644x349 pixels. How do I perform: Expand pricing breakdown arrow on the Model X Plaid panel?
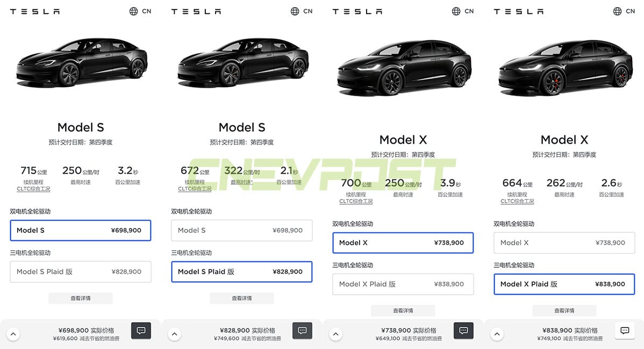pos(497,333)
